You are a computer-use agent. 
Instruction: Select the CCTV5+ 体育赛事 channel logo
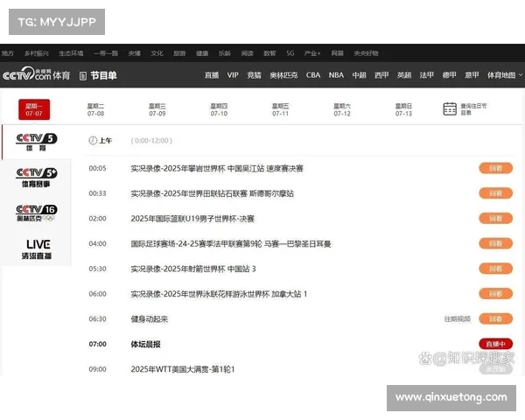click(x=37, y=178)
